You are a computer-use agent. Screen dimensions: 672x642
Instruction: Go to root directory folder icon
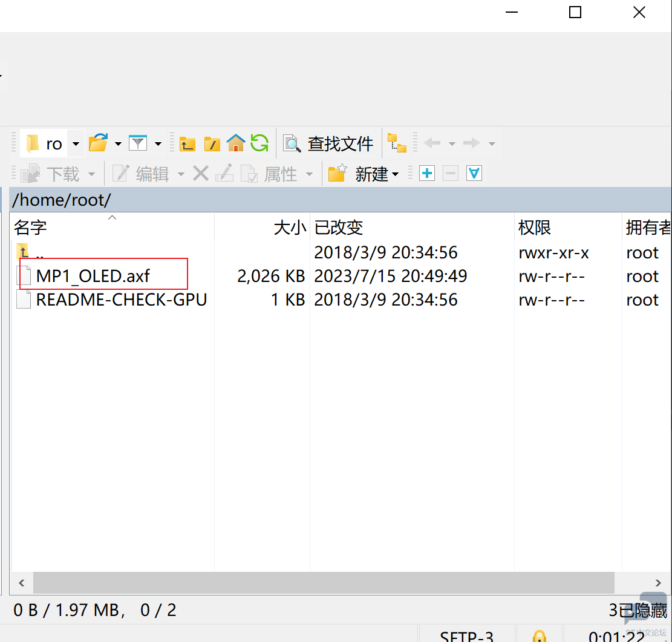pyautogui.click(x=212, y=144)
